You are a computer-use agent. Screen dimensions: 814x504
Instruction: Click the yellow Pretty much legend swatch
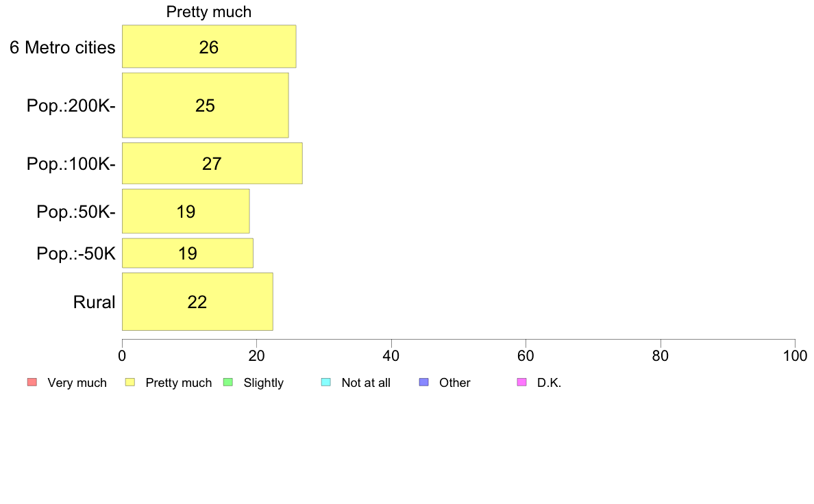[x=130, y=383]
